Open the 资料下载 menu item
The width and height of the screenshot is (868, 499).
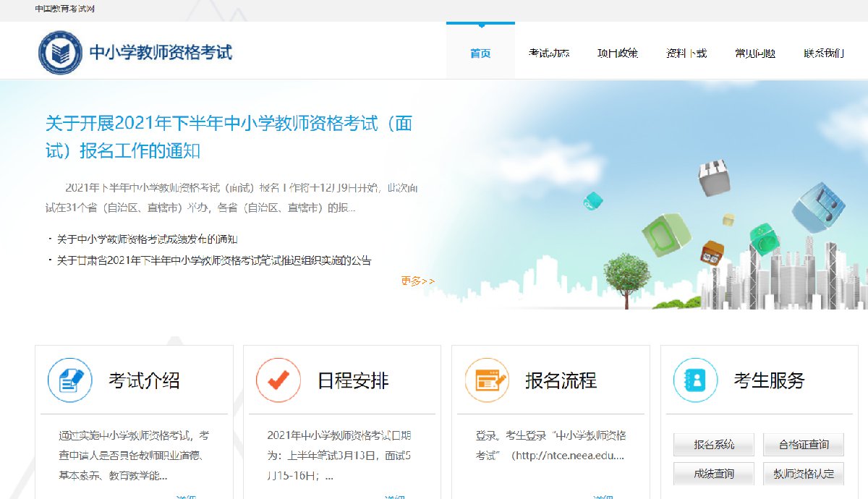(x=686, y=53)
